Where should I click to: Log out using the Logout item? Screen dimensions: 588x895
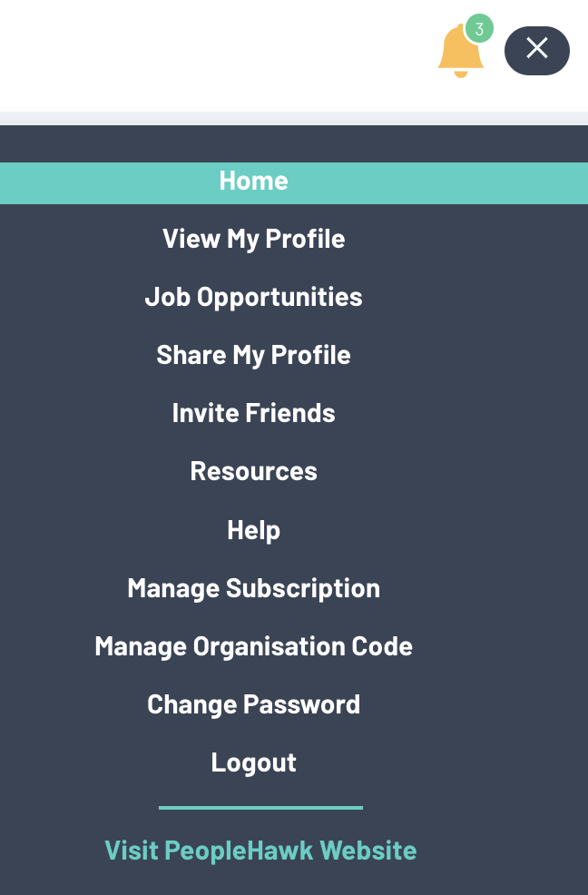click(253, 762)
